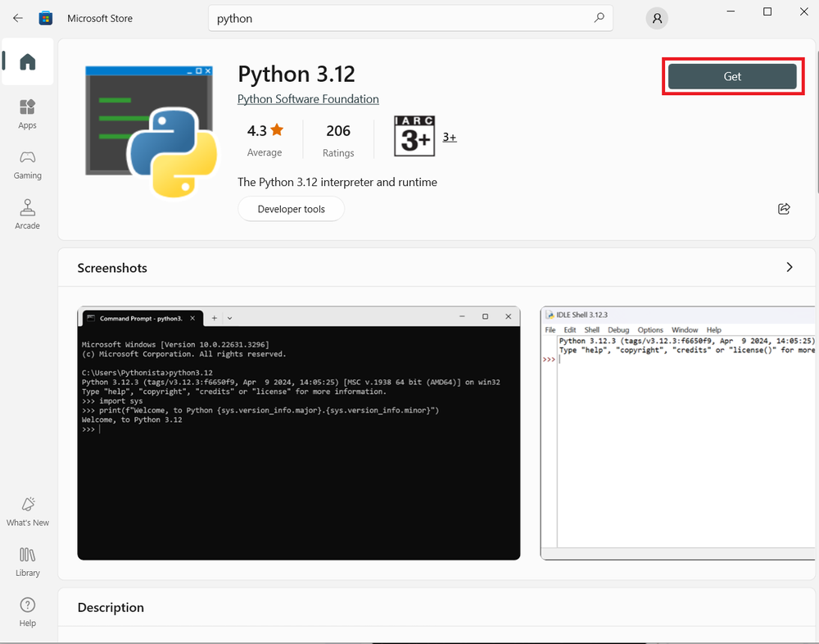Open the Arcade section in the sidebar
819x644 pixels.
[x=27, y=212]
